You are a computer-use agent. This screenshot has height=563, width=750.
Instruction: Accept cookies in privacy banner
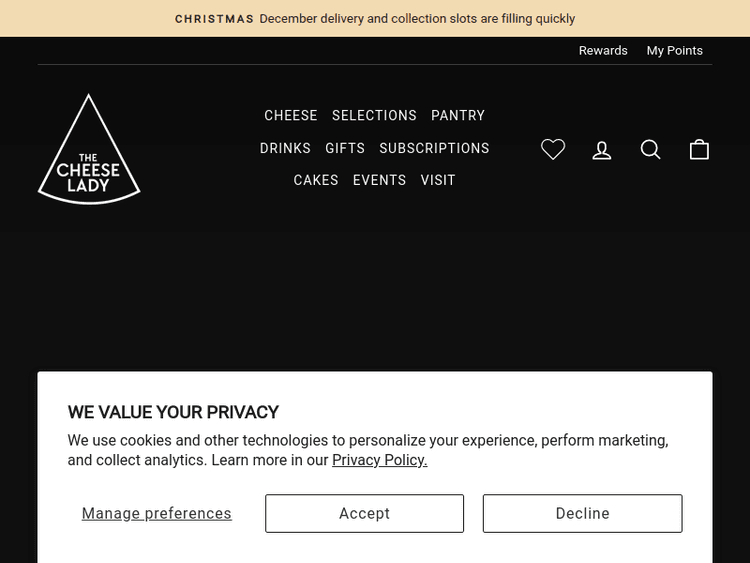click(364, 513)
